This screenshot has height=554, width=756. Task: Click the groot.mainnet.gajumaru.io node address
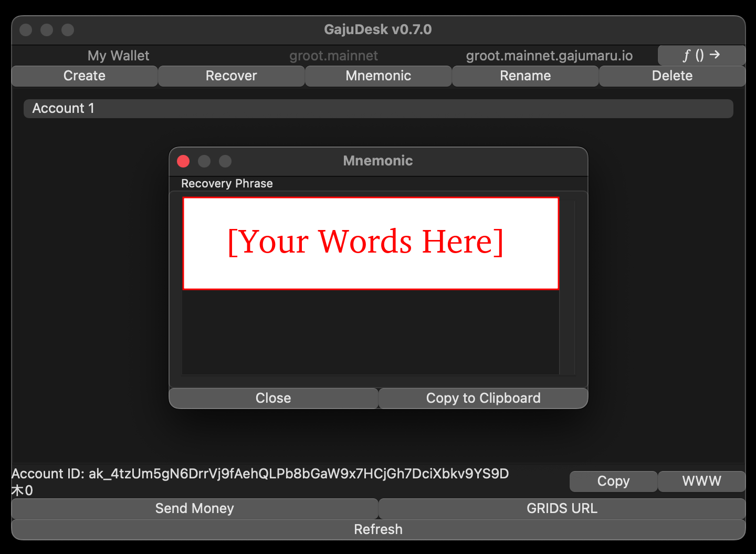click(x=549, y=56)
